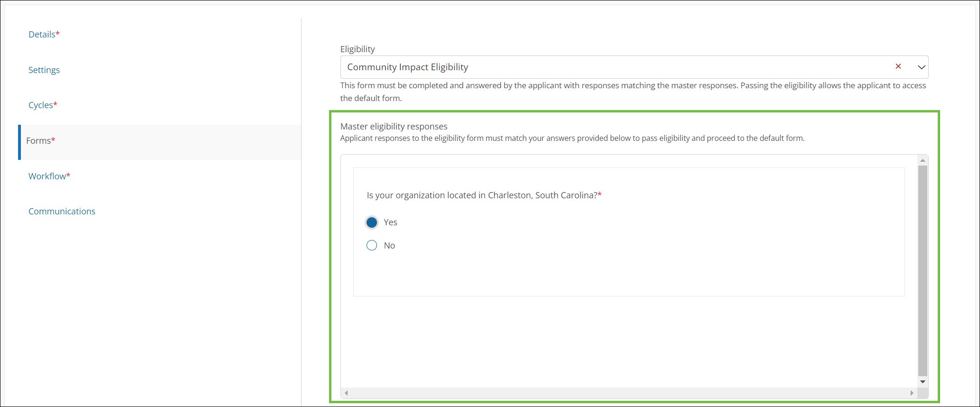The height and width of the screenshot is (407, 980).
Task: Click the 'Master eligibility responses' heading
Action: click(x=394, y=126)
